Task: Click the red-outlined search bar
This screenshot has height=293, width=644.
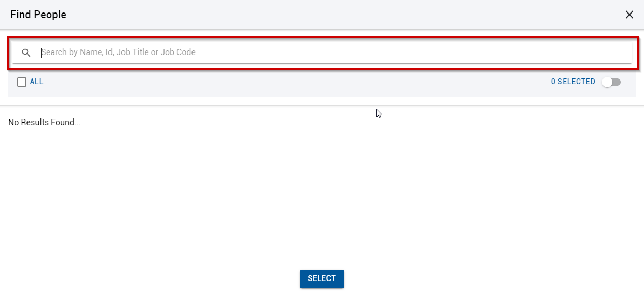Action: point(322,52)
